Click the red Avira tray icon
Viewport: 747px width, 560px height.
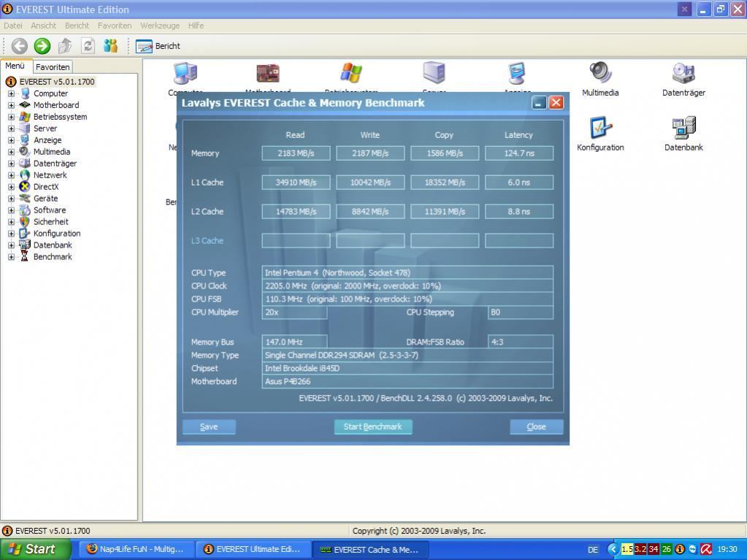coord(705,550)
